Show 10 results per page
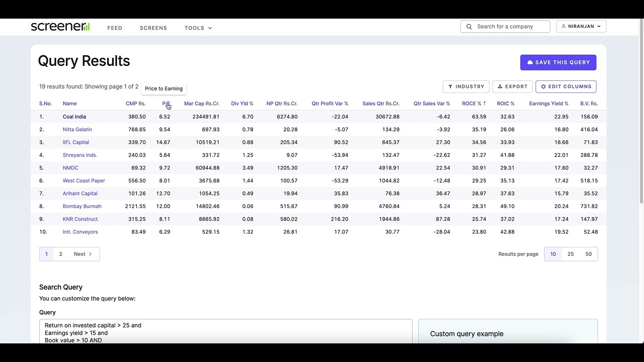Image resolution: width=644 pixels, height=362 pixels. tap(553, 254)
